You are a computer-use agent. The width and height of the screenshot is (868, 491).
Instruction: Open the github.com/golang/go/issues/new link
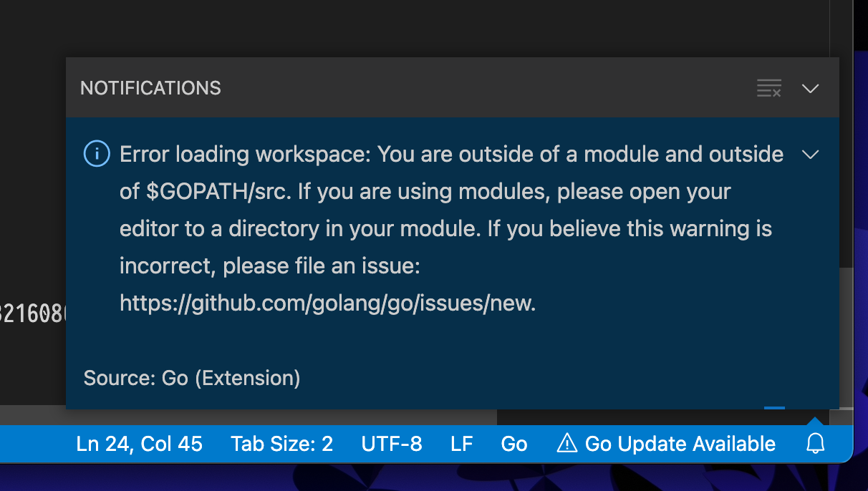pos(327,303)
